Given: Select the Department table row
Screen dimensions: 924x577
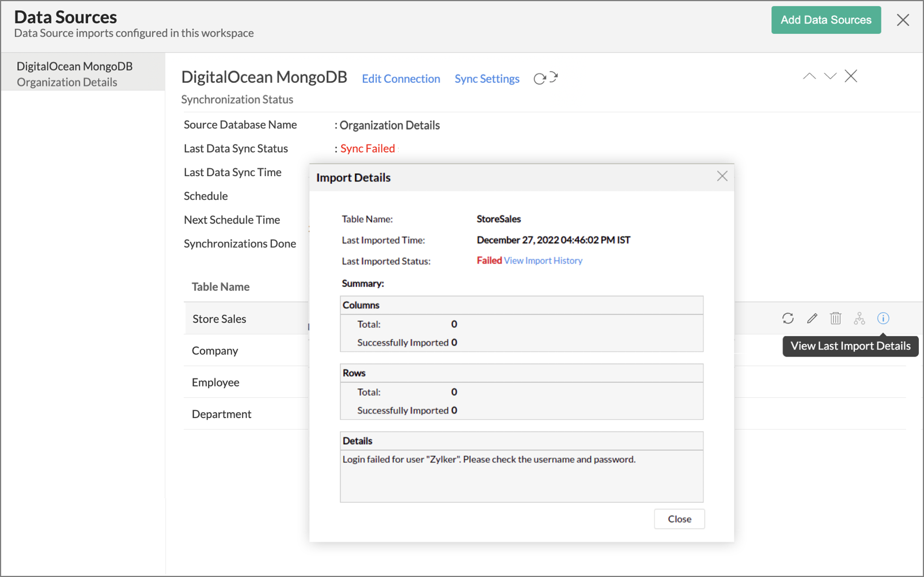Looking at the screenshot, I should [221, 414].
